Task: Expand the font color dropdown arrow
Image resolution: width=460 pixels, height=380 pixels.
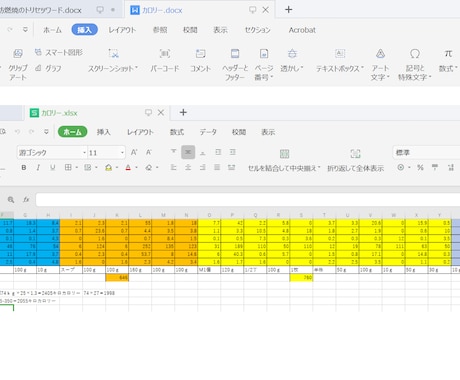Action: coord(136,168)
